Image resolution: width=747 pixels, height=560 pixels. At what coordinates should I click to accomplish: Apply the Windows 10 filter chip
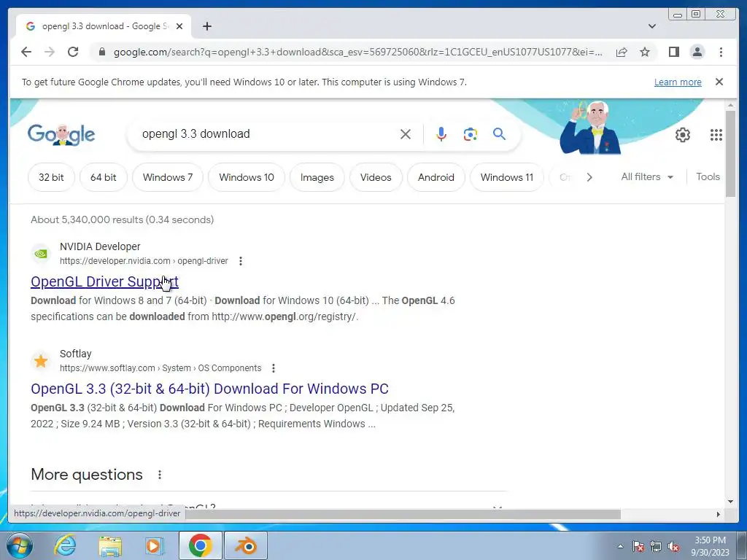247,177
